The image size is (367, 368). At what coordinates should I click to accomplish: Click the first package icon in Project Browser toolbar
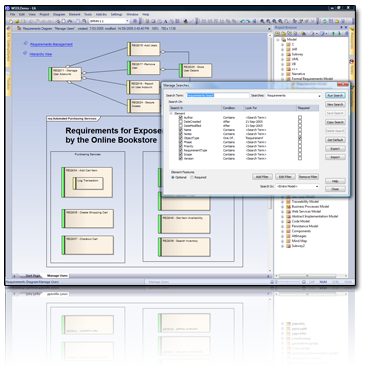[x=277, y=34]
